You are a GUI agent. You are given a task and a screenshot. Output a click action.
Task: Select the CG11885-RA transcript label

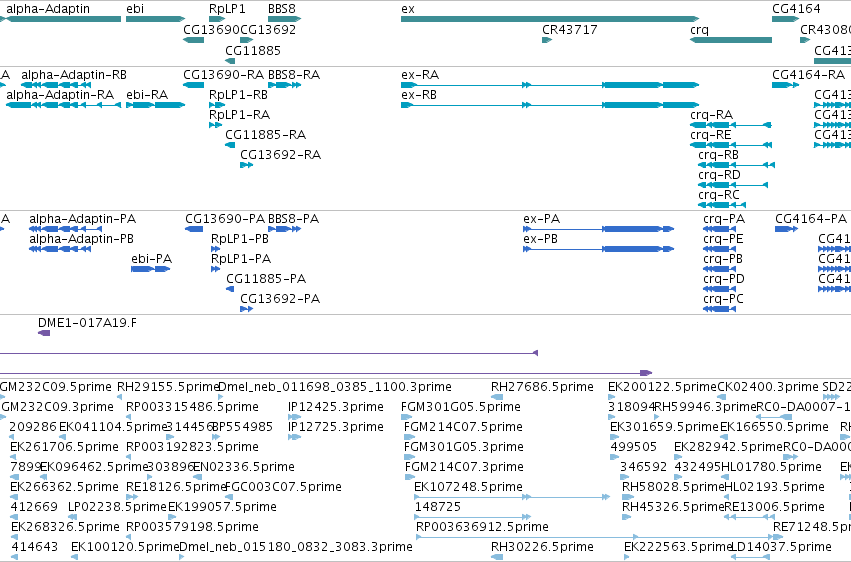pos(265,135)
